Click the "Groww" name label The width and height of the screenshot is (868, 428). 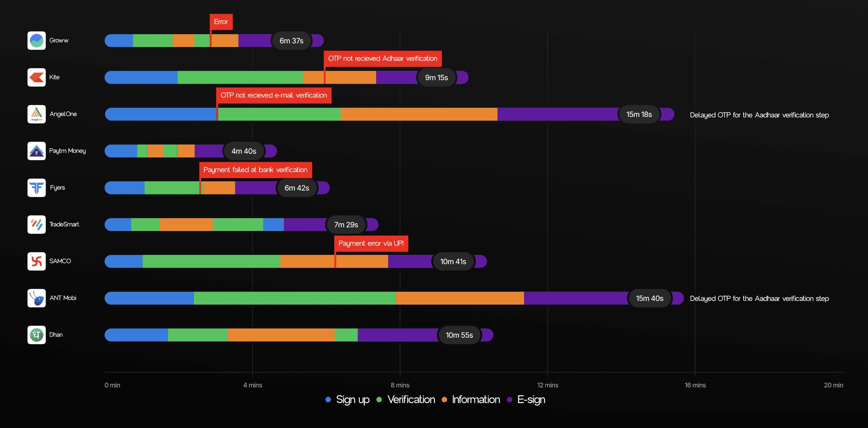(59, 40)
